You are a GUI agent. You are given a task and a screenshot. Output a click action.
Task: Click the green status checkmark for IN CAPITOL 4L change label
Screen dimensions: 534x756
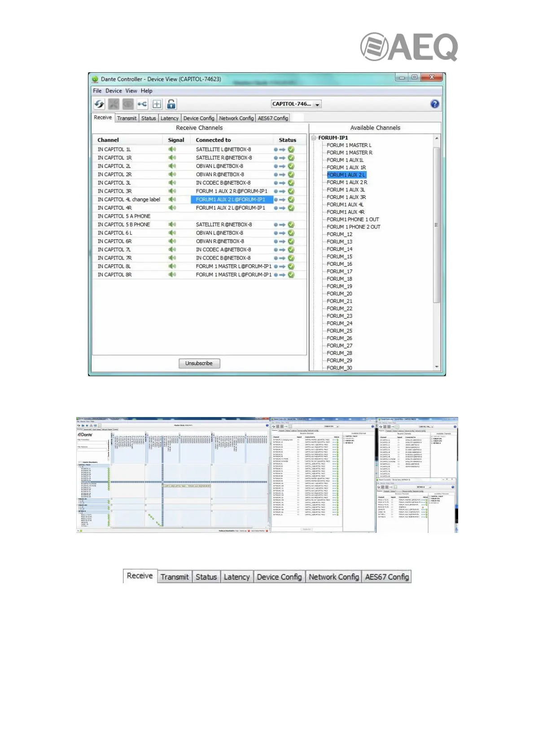coord(291,199)
